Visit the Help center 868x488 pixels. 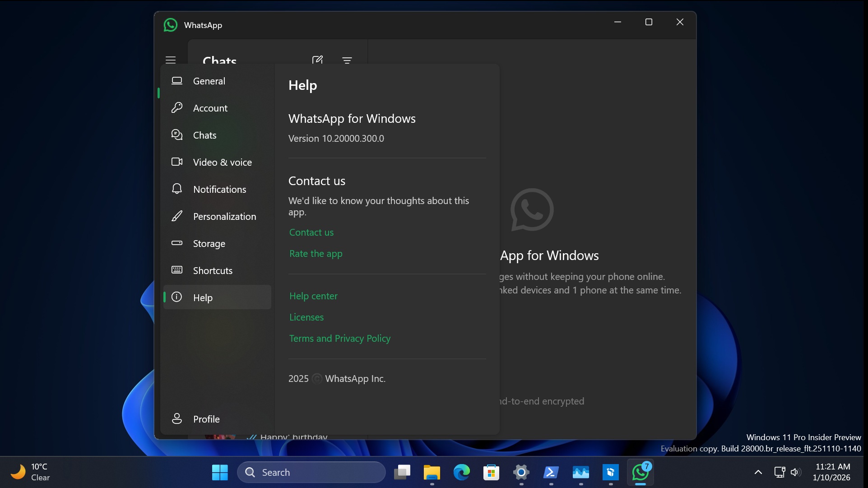[313, 296]
